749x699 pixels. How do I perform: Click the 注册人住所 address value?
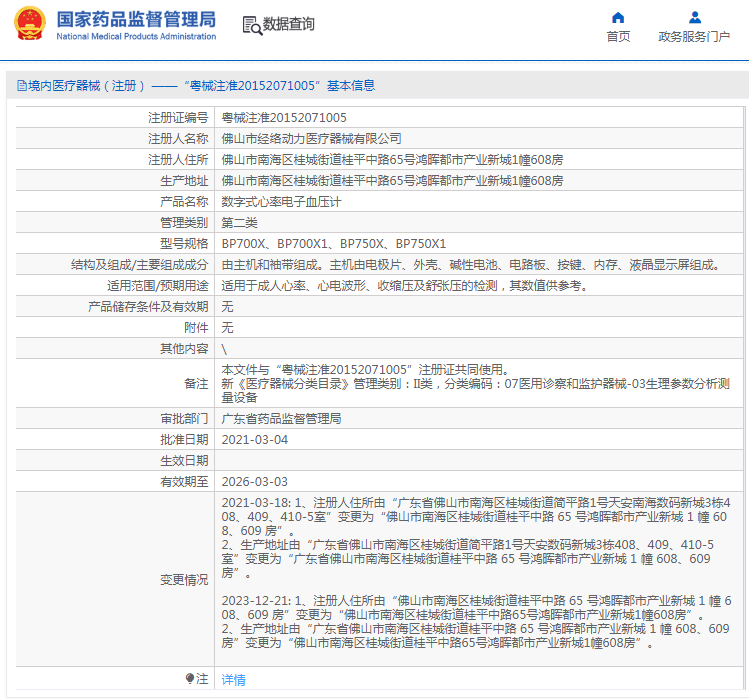[392, 160]
